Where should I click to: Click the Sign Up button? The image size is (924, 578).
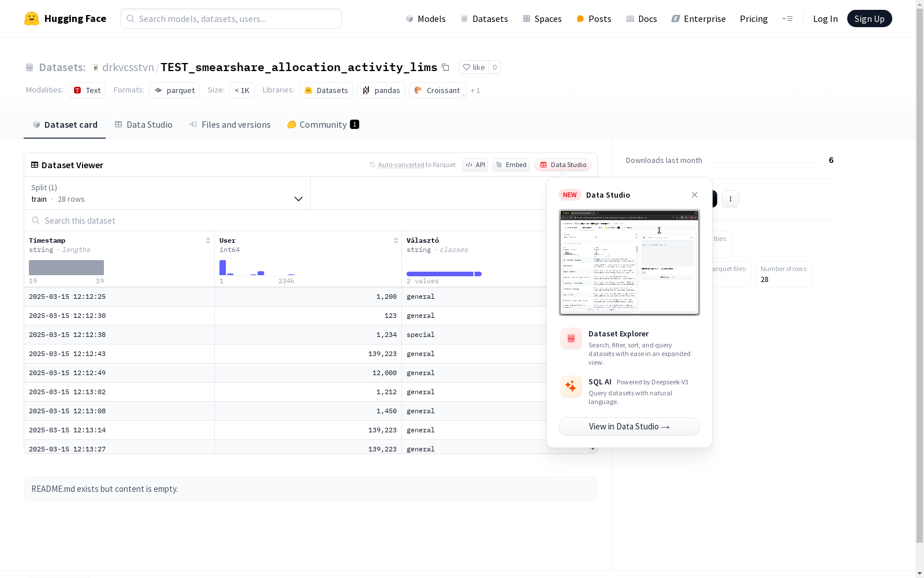(x=869, y=18)
